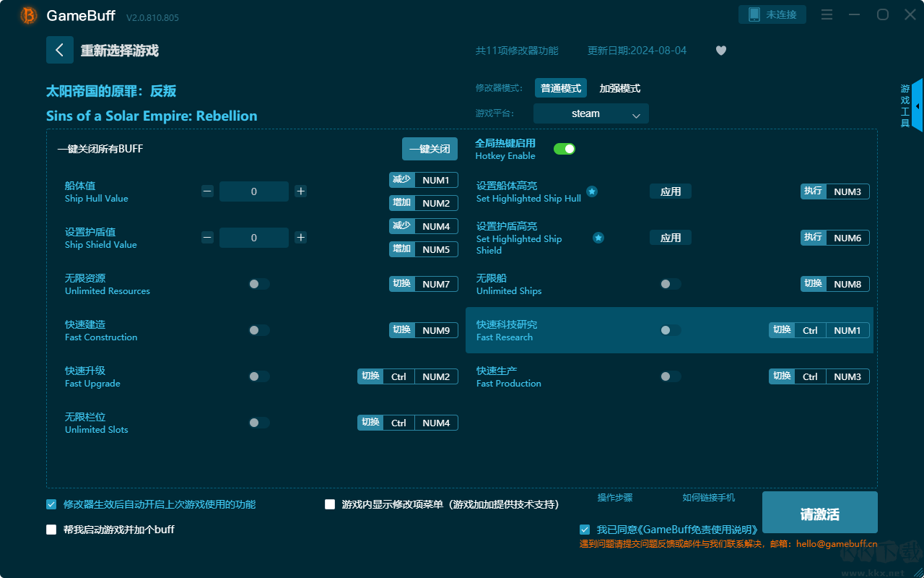Click the device not-connected (未连接) button

[772, 14]
